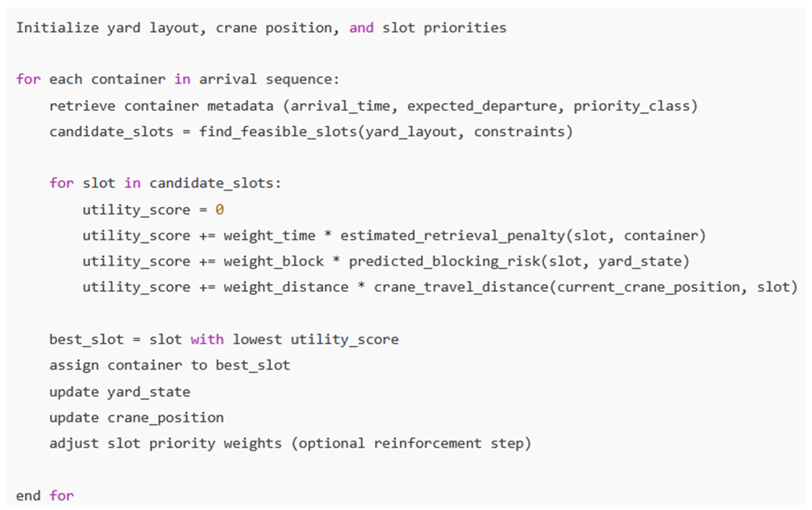
Task: Click the purple 'with' keyword in best_slot line
Action: click(207, 339)
